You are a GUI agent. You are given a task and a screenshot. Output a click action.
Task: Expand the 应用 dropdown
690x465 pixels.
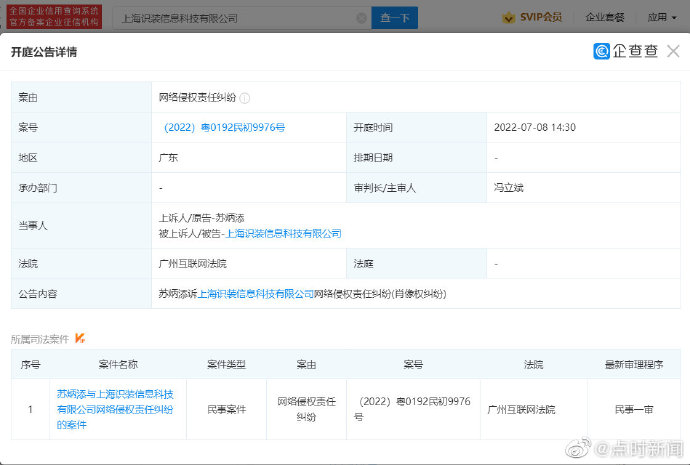[x=661, y=17]
